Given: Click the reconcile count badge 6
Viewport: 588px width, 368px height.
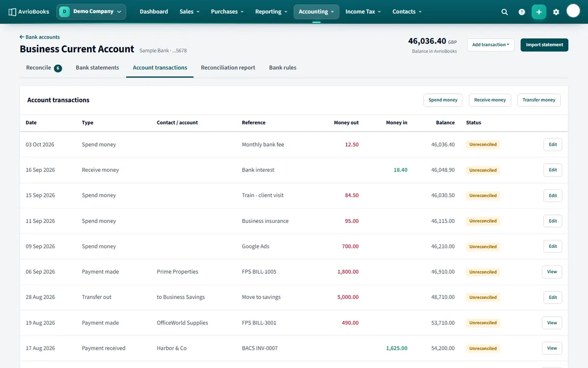Looking at the screenshot, I should tap(58, 68).
